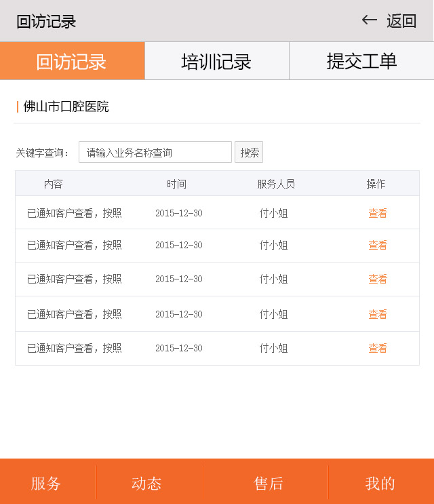This screenshot has height=504, width=434.
Task: Click the 时间 column header
Action: tap(176, 184)
